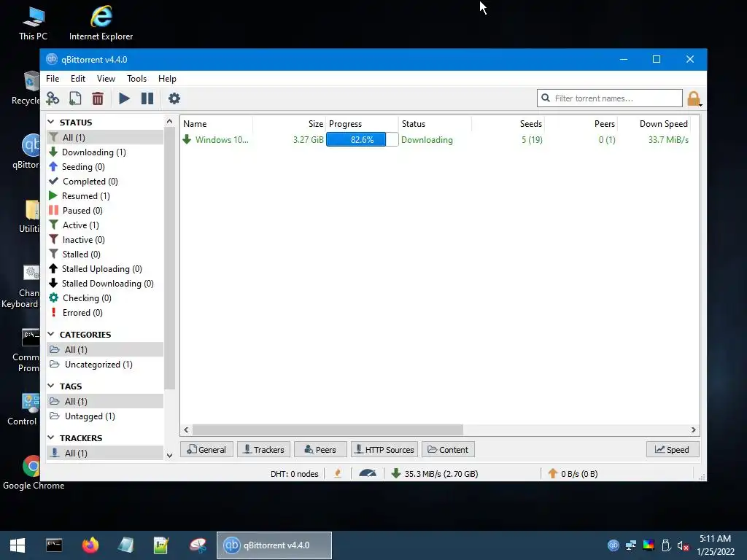Screen dimensions: 747x560
Task: Click the Pause toolbar button
Action: (x=147, y=98)
